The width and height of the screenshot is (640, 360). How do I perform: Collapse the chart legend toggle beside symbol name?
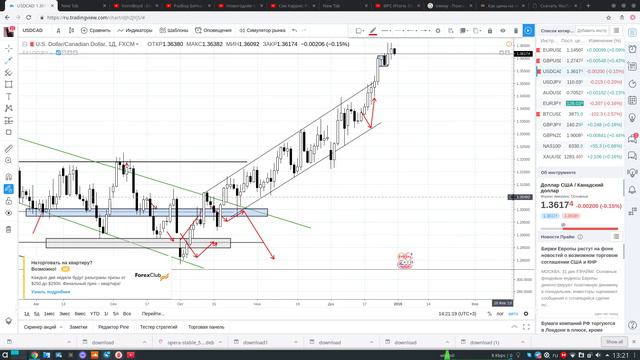point(24,44)
